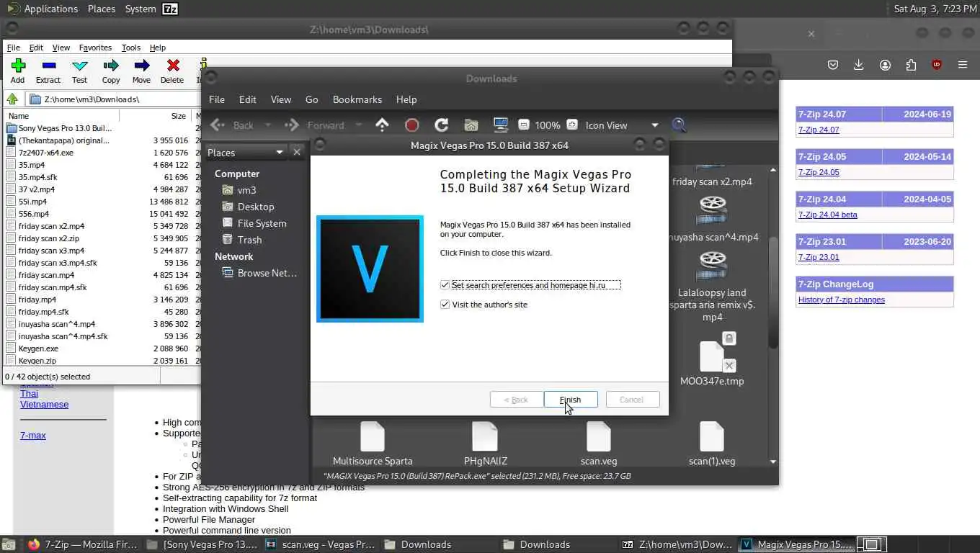Click the red Stop loading icon
The image size is (980, 553).
point(411,125)
